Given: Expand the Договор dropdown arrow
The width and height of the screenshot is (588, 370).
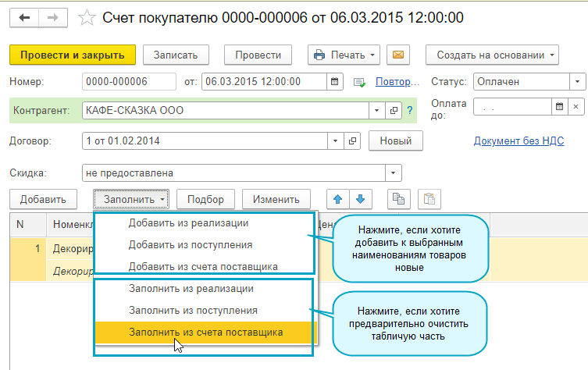Looking at the screenshot, I should pos(335,141).
